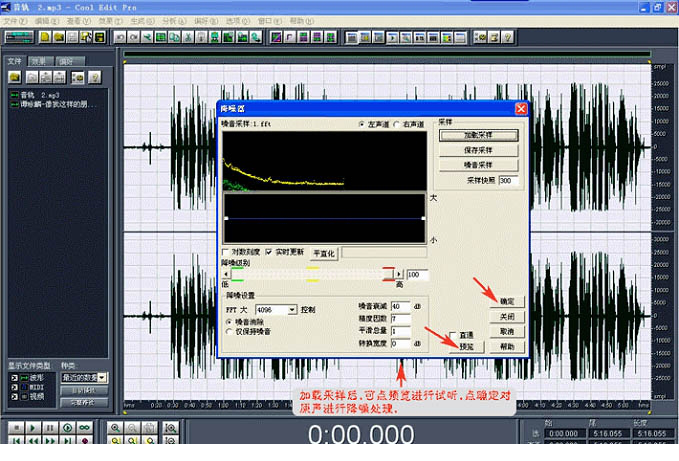Click the Redo toolbar icon

(x=133, y=38)
